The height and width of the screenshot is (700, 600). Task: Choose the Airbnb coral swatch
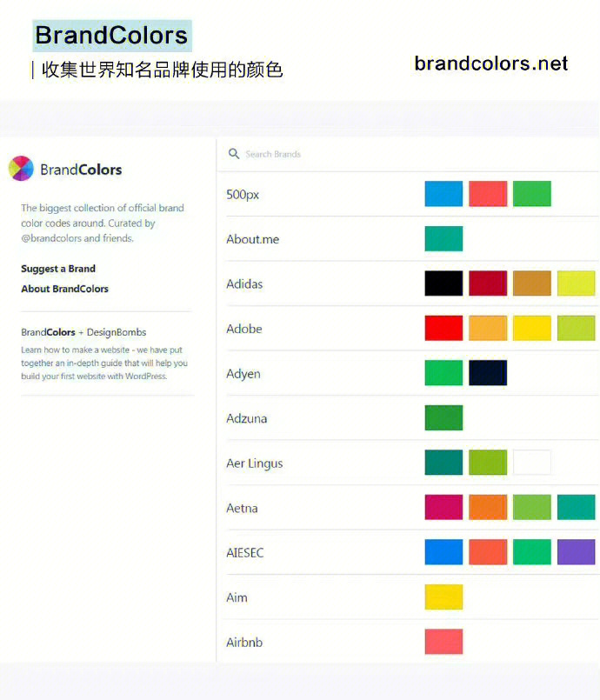tap(443, 642)
